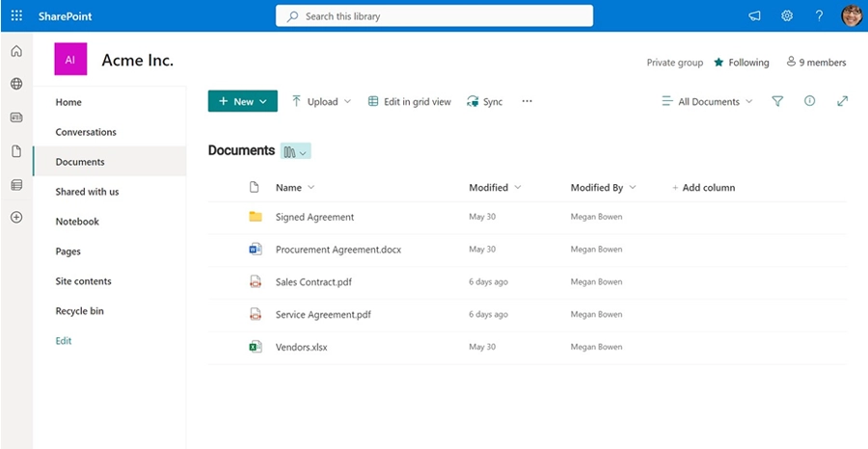Screen dimensions: 868x449
Task: Click Add column header button
Action: (x=704, y=188)
